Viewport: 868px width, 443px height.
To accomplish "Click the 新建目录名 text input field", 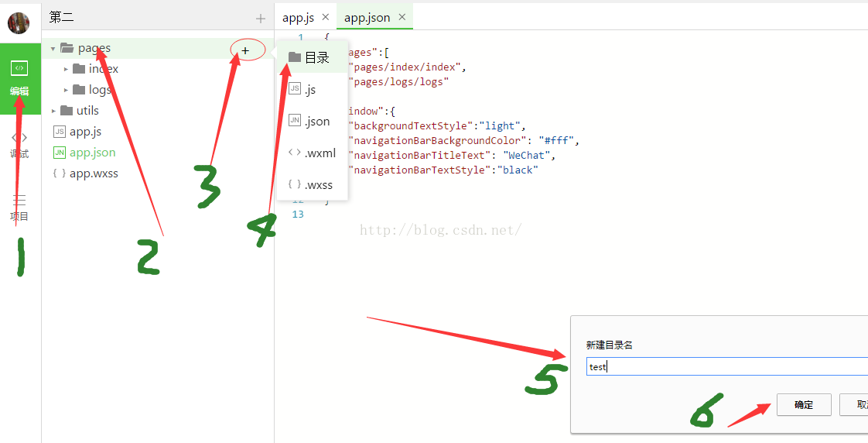I will (x=726, y=366).
